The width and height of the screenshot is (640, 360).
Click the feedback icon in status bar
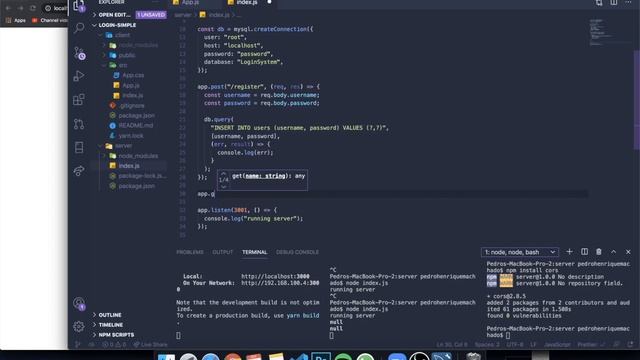pyautogui.click(x=617, y=344)
